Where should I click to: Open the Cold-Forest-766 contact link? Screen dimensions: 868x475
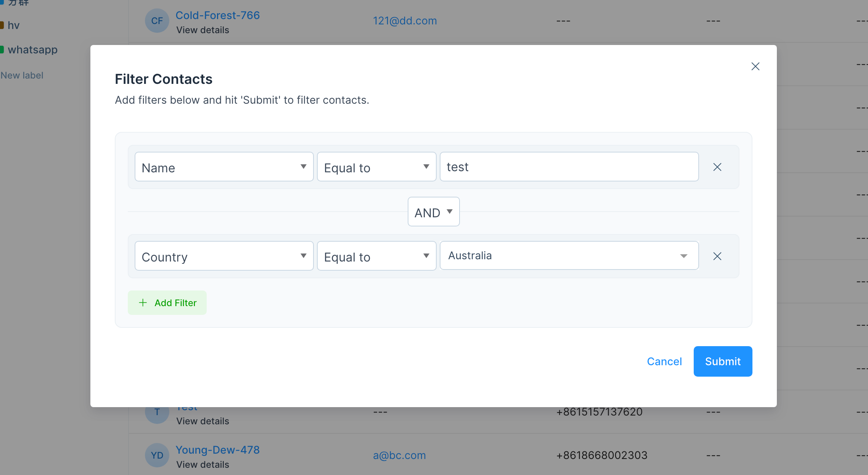pyautogui.click(x=217, y=15)
